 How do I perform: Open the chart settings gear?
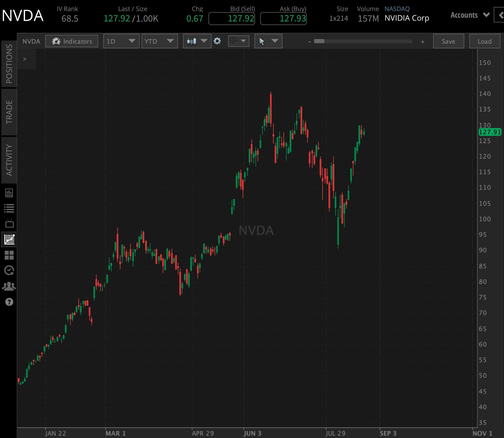tap(217, 41)
